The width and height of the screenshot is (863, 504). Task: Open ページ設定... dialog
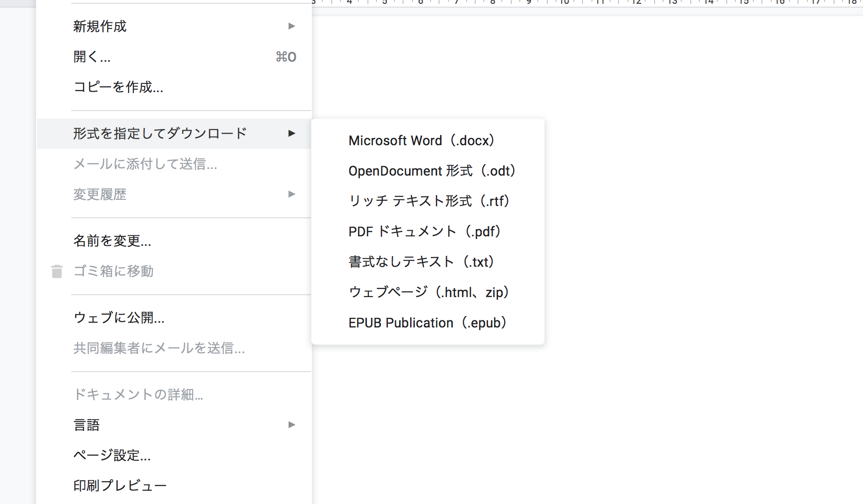coord(174,456)
